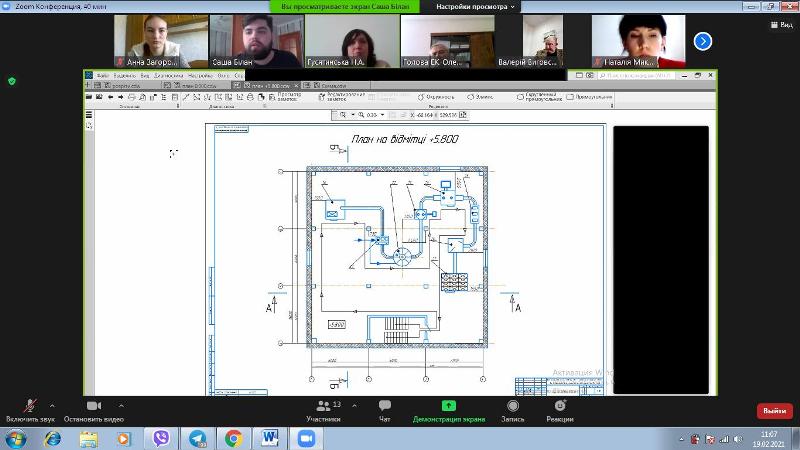Expand video options arrow next to camera

click(121, 406)
